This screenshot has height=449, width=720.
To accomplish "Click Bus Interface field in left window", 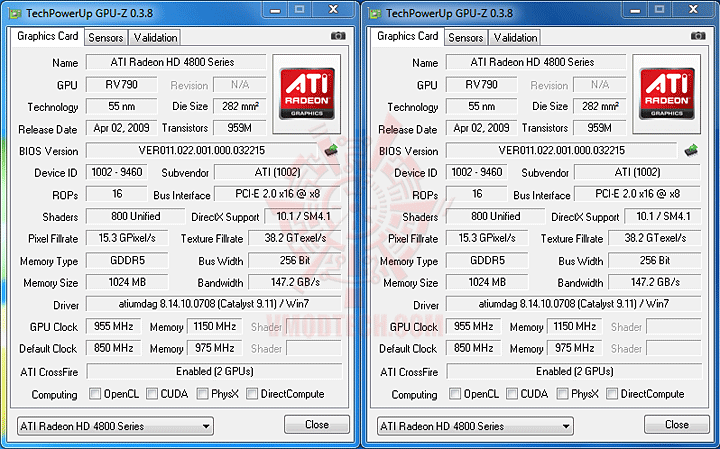I will (278, 194).
